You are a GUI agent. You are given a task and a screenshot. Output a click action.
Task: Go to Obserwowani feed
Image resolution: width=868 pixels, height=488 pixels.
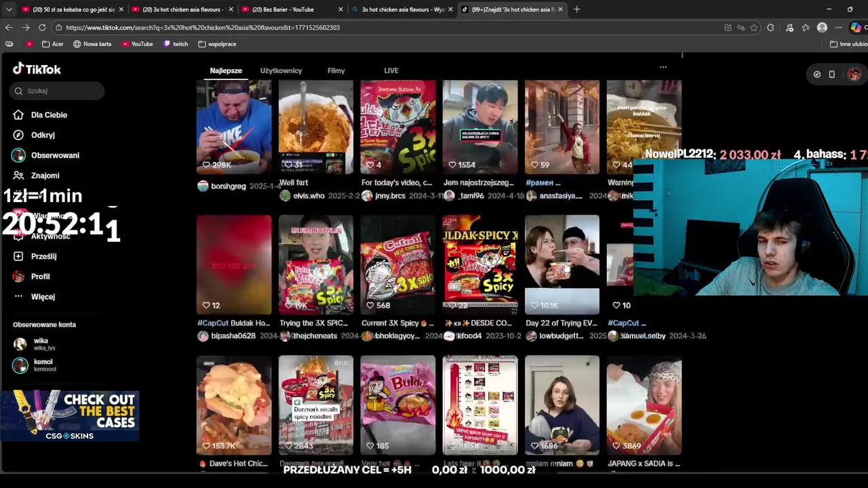click(x=55, y=155)
